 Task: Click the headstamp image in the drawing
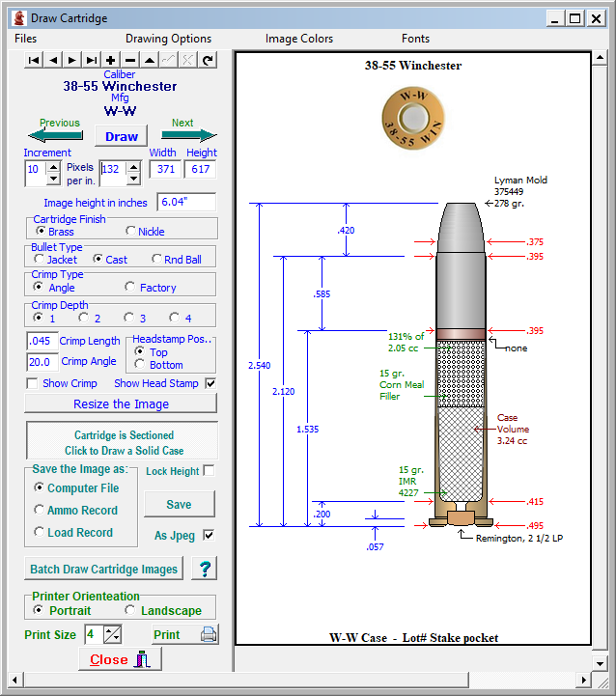(x=413, y=119)
